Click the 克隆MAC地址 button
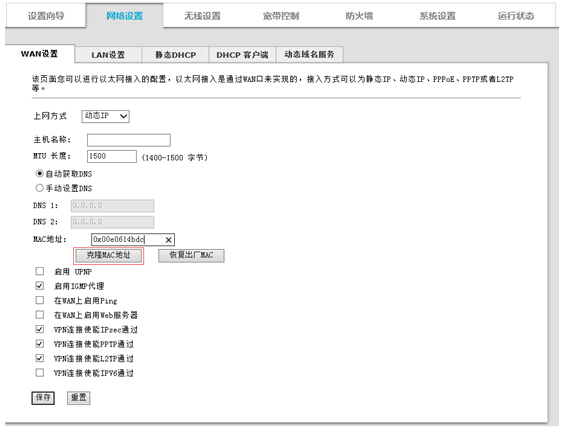The image size is (567, 431). (x=108, y=255)
